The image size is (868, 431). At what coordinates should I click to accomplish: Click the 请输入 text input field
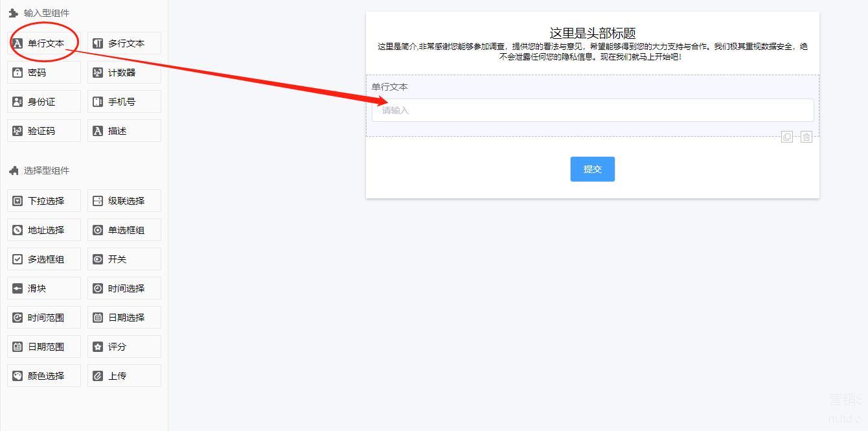[593, 110]
